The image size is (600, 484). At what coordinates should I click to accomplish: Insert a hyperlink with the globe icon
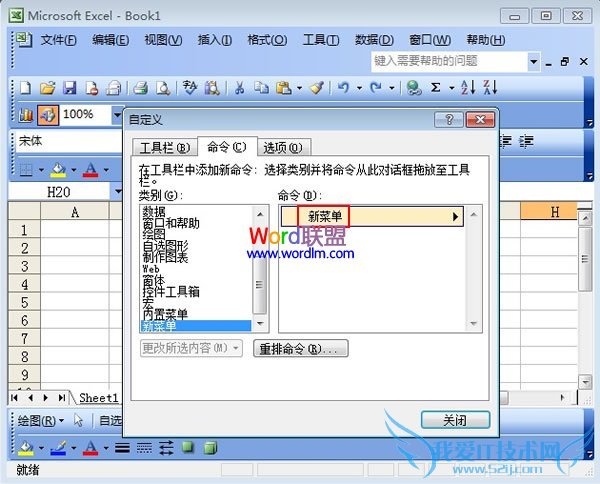(x=414, y=88)
